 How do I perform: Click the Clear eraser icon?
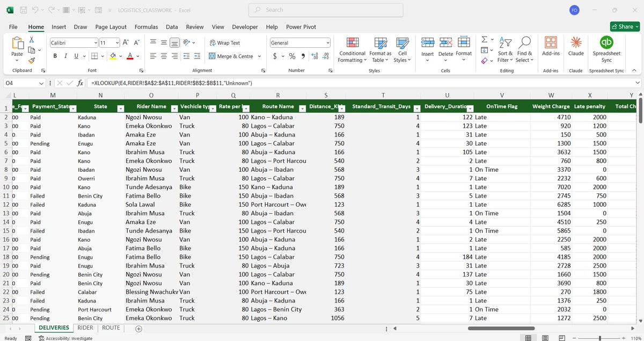[484, 61]
